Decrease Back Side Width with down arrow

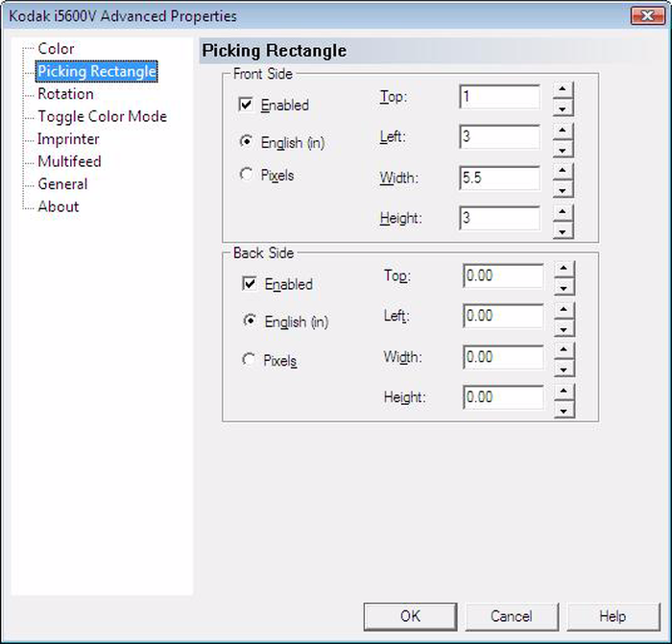(x=564, y=370)
